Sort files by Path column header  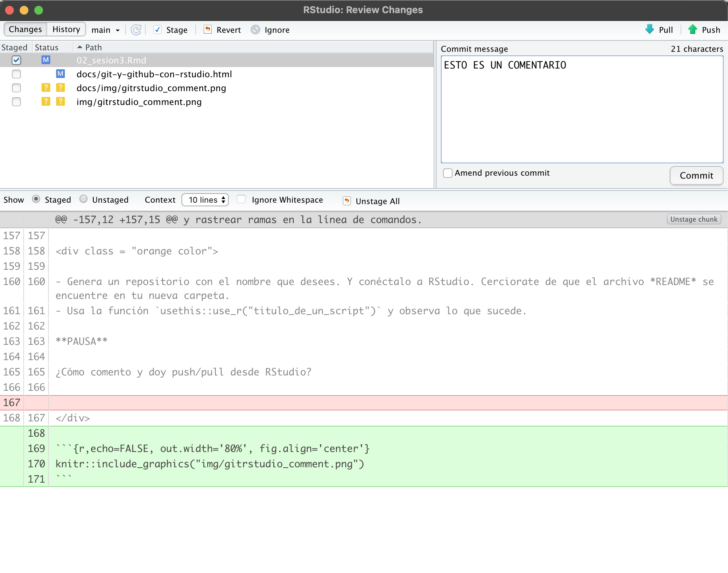(93, 47)
